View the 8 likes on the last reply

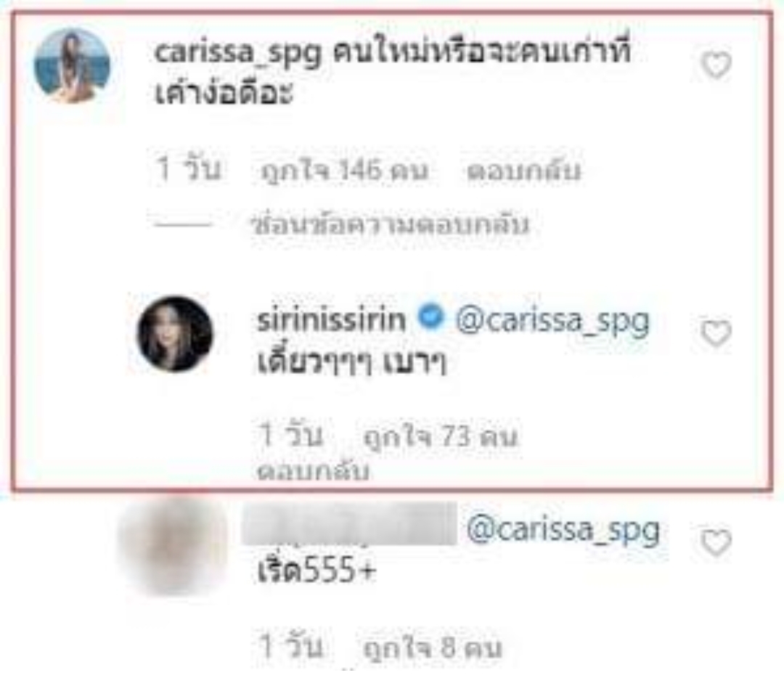(x=431, y=649)
